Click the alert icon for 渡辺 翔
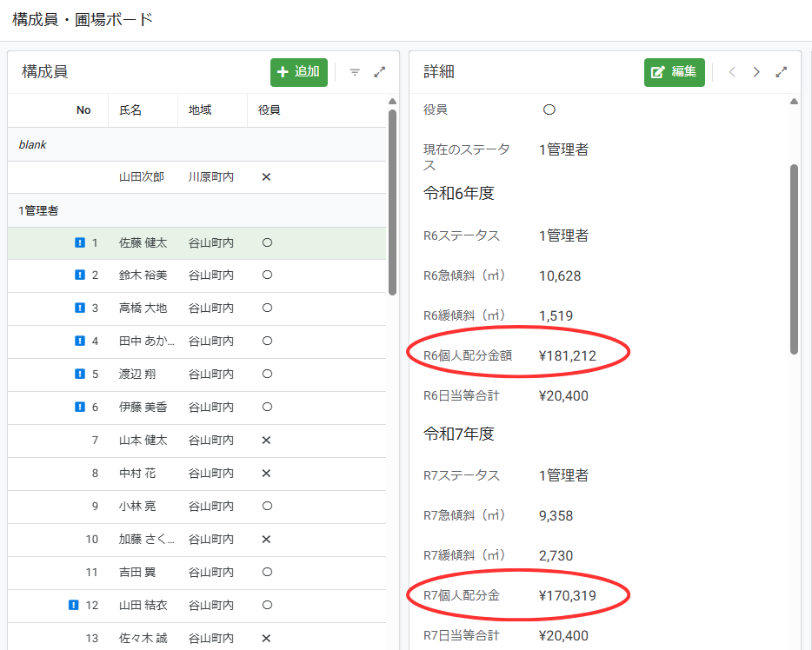This screenshot has height=650, width=812. [80, 374]
